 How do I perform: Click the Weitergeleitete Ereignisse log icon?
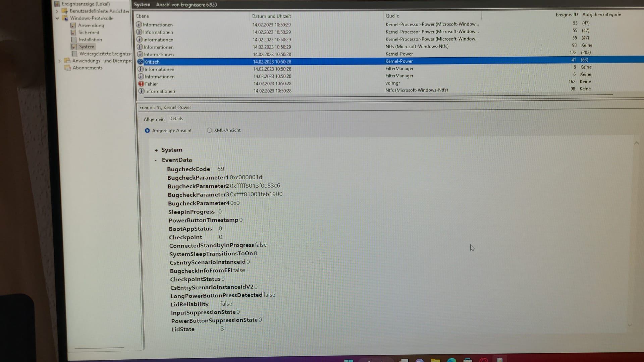[x=74, y=54]
